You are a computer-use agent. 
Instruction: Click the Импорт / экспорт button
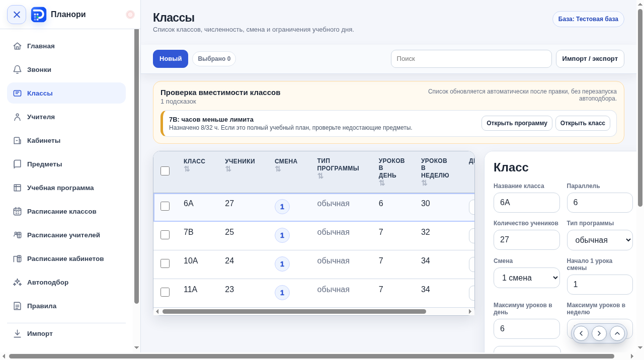(590, 59)
